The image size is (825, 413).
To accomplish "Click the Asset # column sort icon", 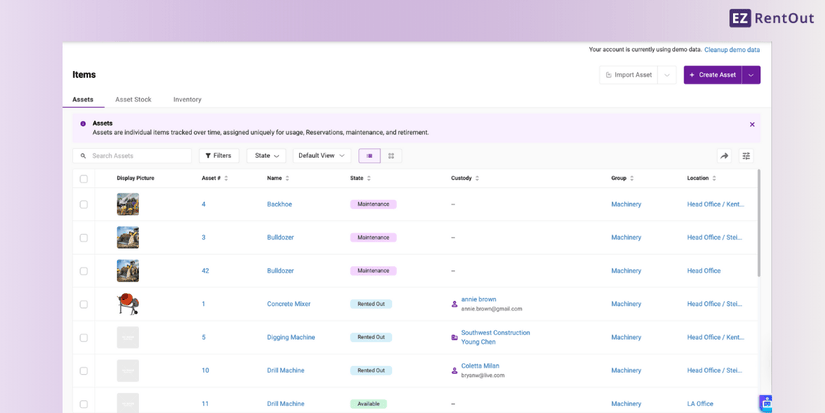I will click(x=226, y=179).
